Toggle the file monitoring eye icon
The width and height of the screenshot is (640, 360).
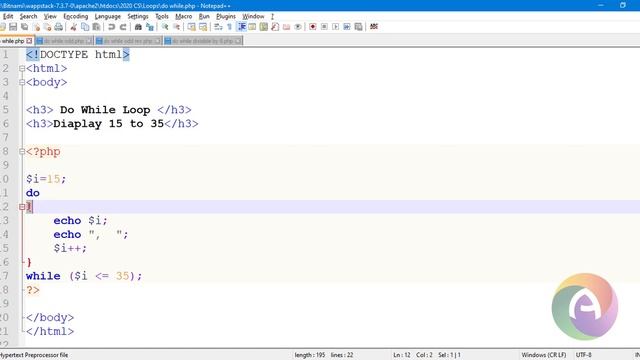pos(298,27)
